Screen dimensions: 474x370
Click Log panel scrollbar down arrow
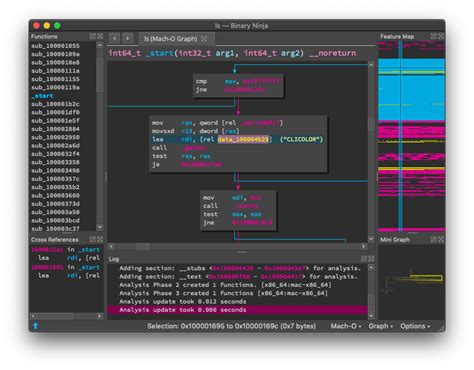point(371,316)
